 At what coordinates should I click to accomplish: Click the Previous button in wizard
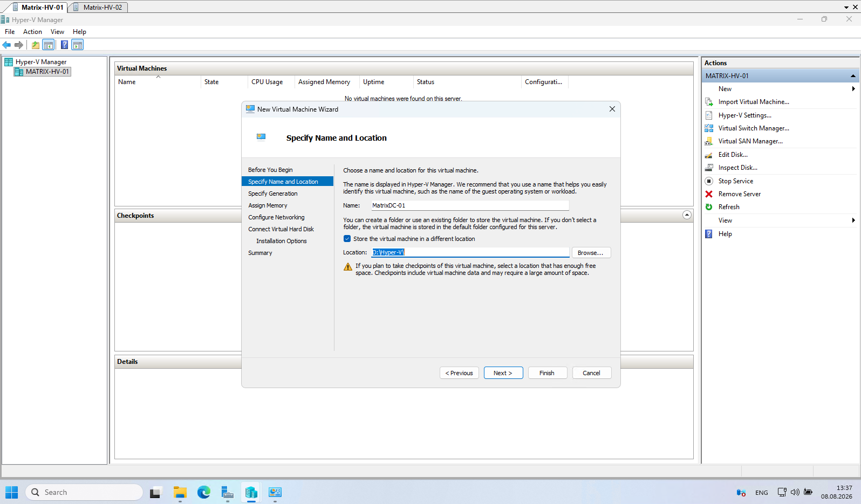click(459, 373)
